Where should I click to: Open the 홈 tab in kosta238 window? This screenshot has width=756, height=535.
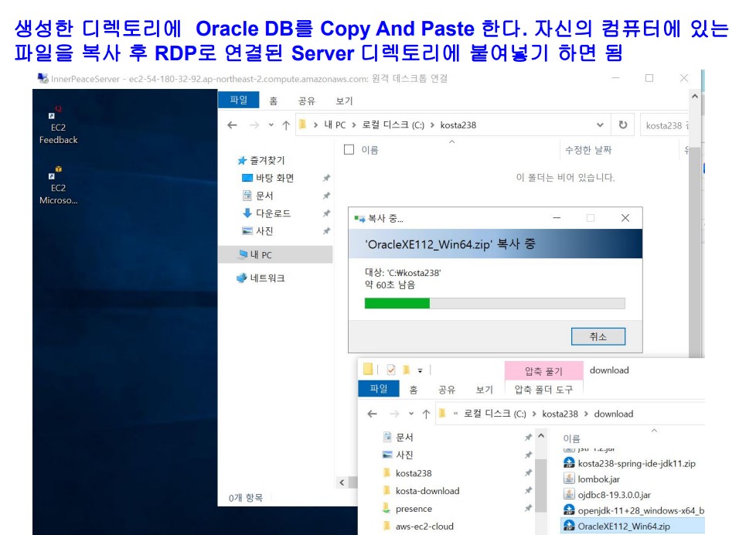pyautogui.click(x=273, y=101)
